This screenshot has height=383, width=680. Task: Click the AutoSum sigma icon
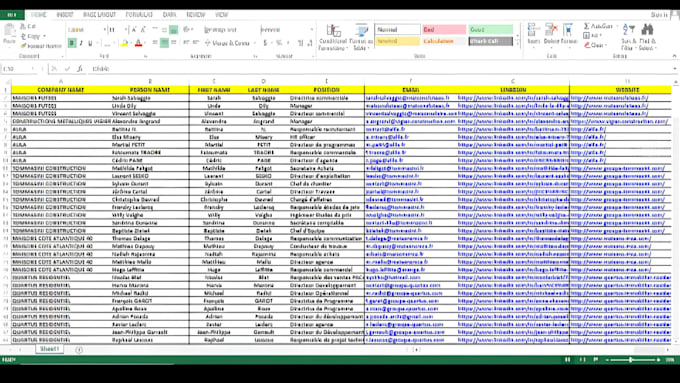click(x=586, y=26)
